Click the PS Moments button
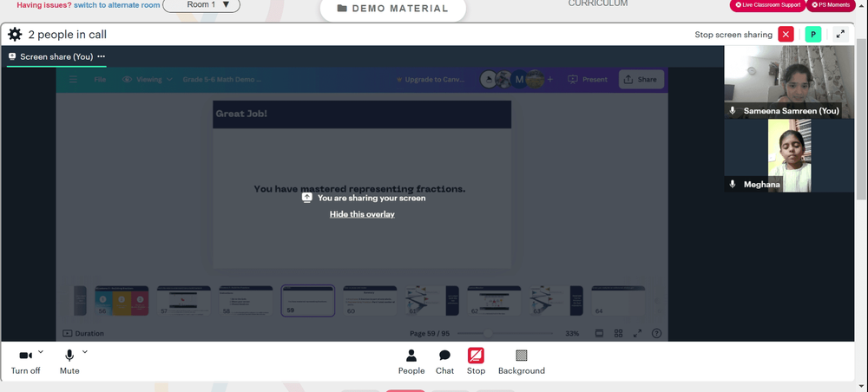The image size is (868, 392). tap(831, 5)
